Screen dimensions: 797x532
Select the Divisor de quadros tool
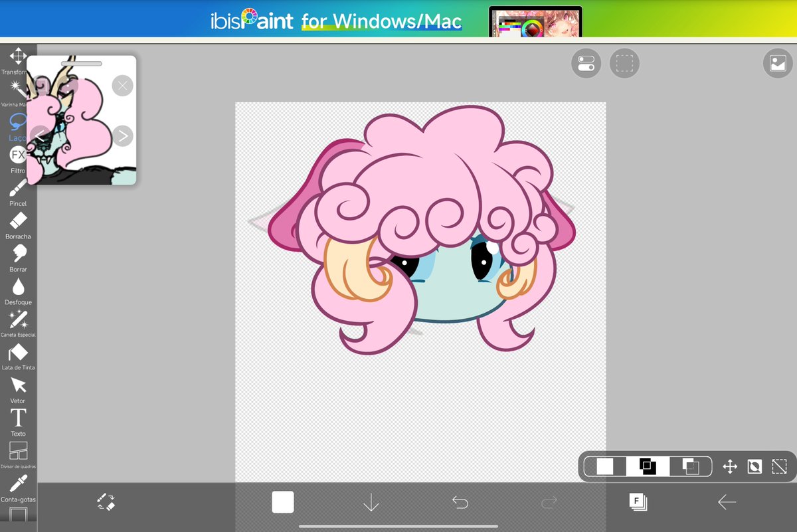(x=18, y=455)
